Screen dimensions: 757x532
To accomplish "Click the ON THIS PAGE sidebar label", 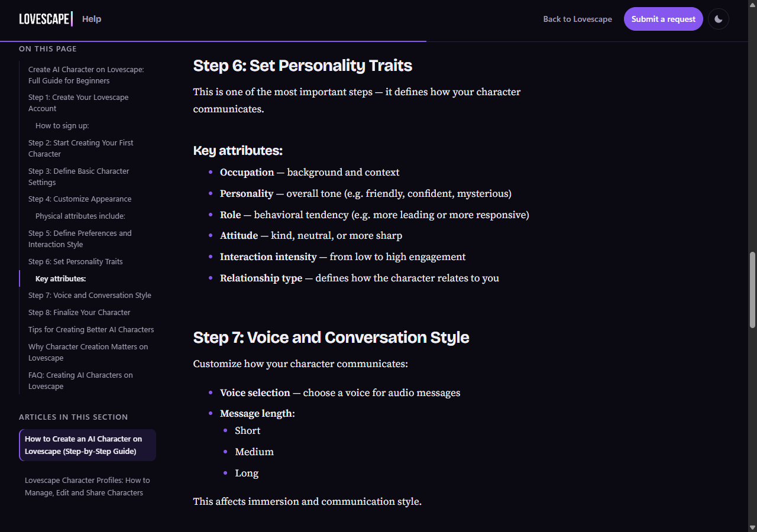I will [48, 49].
